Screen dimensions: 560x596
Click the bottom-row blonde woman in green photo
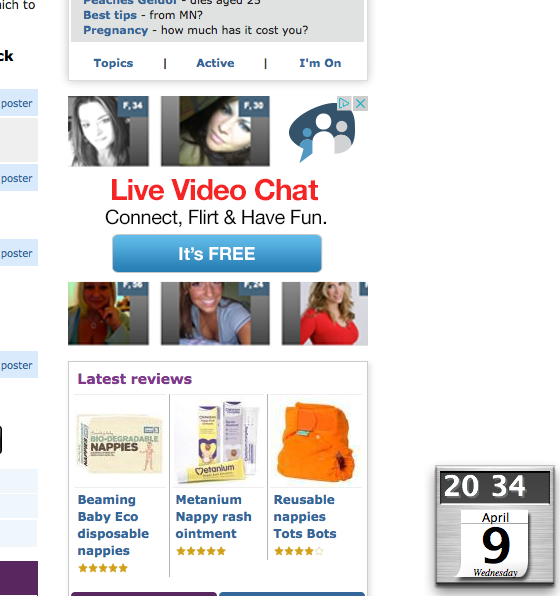[x=108, y=314]
